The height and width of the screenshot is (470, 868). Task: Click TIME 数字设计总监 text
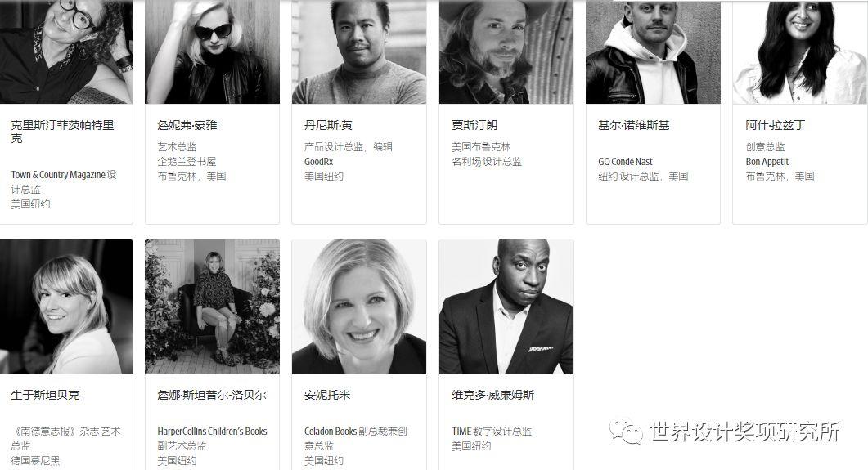(x=492, y=432)
